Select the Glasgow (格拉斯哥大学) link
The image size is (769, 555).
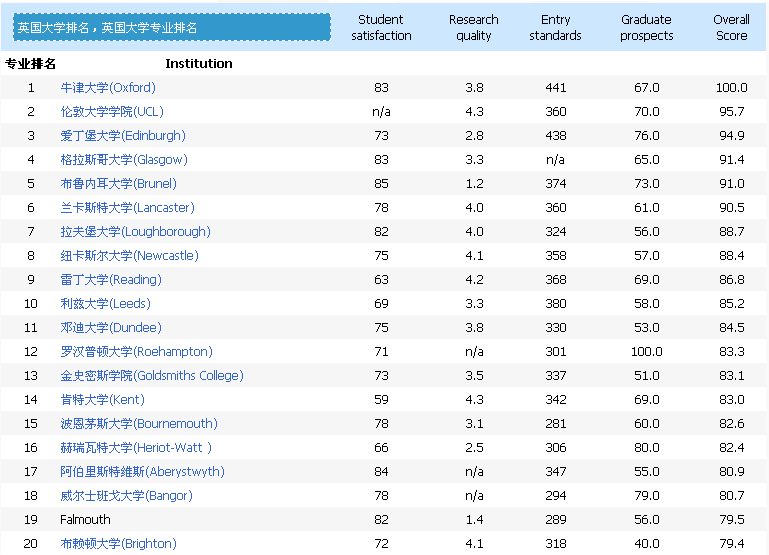point(124,160)
